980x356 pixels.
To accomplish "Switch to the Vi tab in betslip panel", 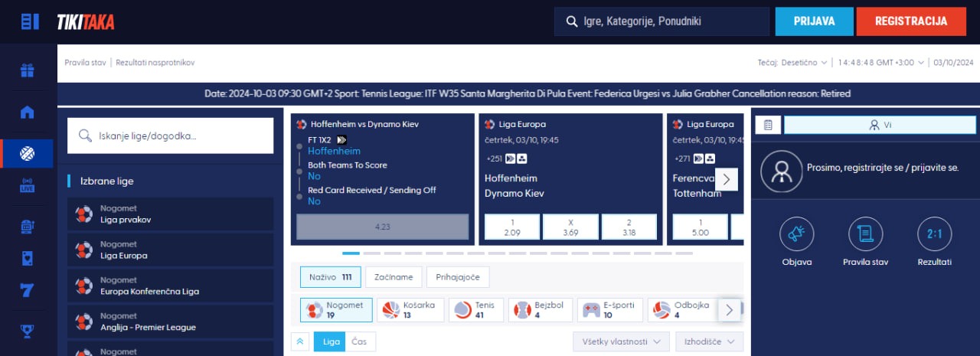I will [880, 125].
